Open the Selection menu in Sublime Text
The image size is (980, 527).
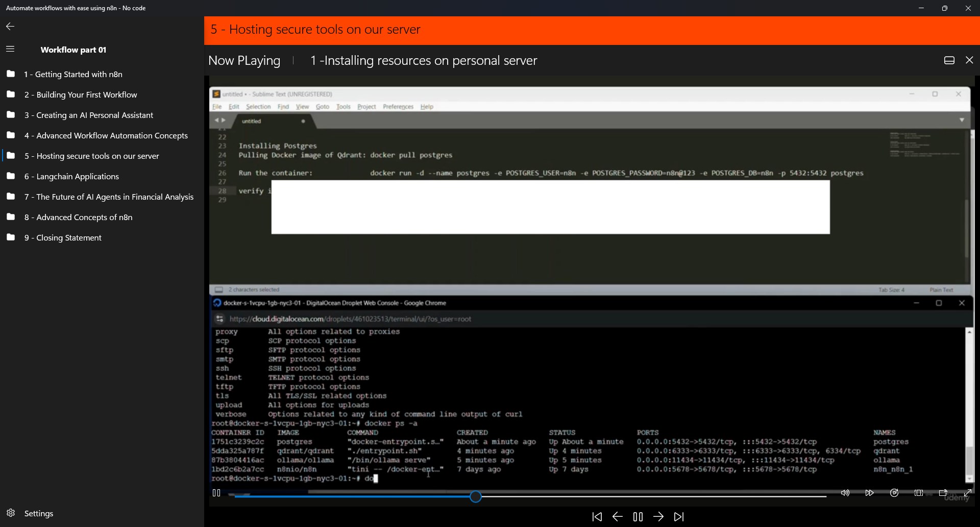point(259,106)
